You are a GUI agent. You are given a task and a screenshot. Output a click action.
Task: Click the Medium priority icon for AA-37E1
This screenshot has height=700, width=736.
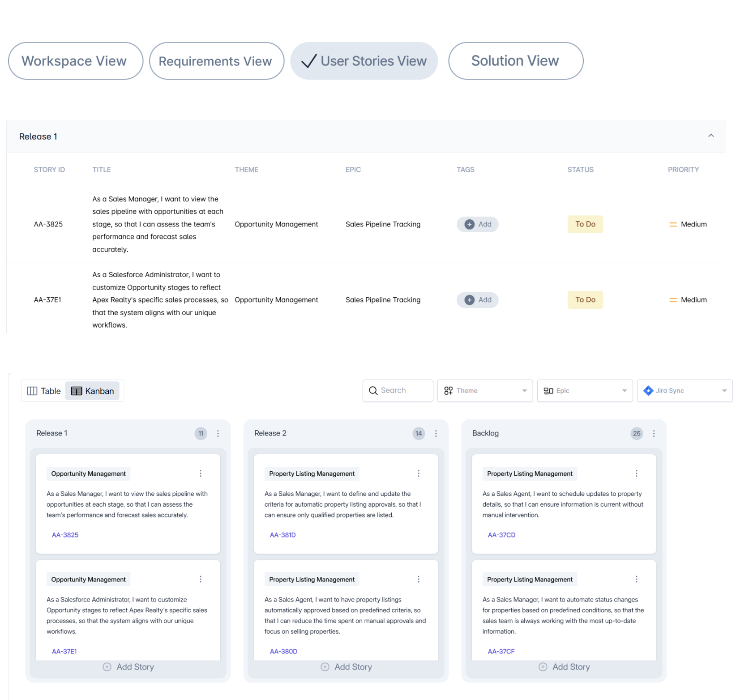673,300
